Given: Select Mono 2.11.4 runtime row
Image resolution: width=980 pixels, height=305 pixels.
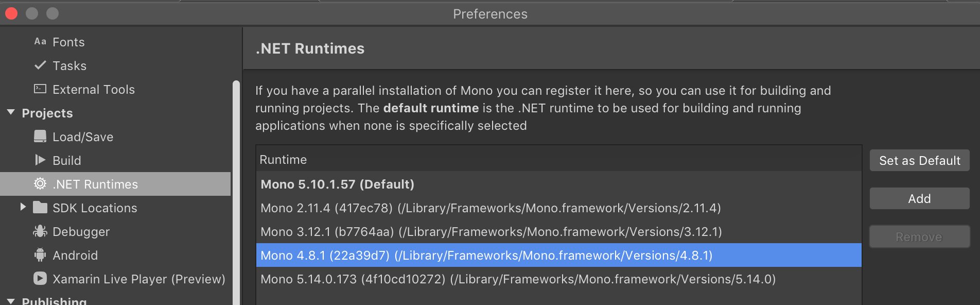Looking at the screenshot, I should tap(490, 208).
